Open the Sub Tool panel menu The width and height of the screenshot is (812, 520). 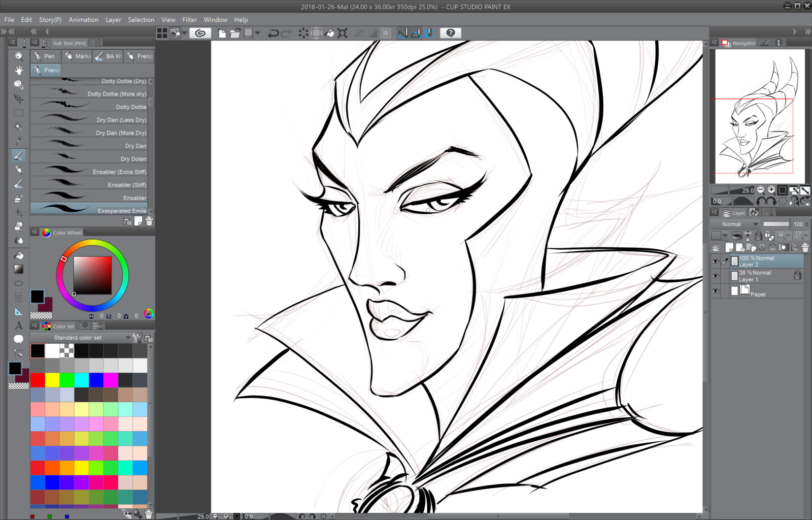tap(35, 43)
